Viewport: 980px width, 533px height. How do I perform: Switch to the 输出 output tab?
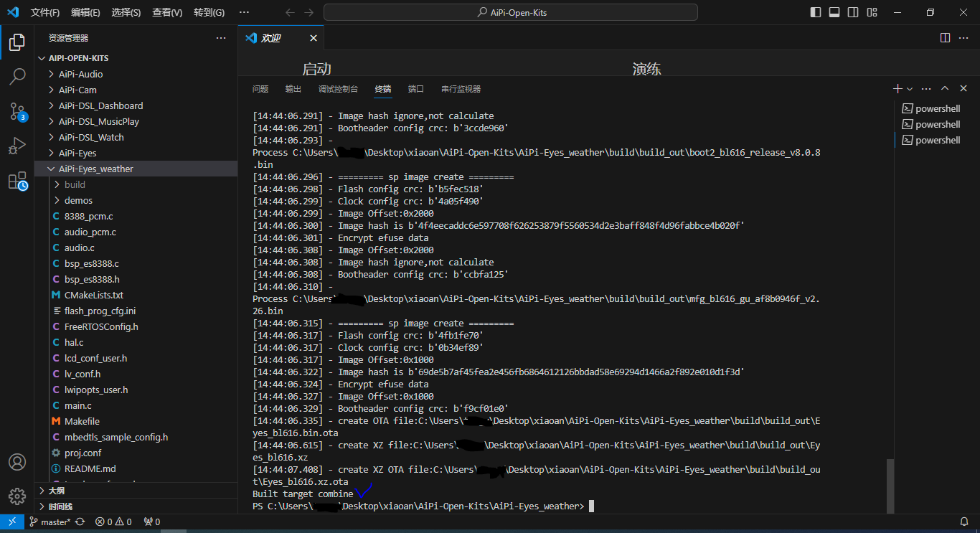(x=293, y=89)
